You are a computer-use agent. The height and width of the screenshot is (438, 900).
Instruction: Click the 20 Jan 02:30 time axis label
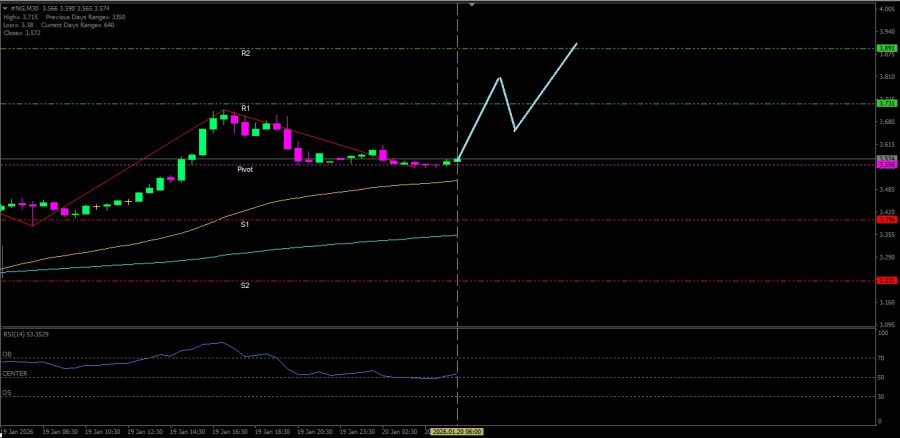[x=401, y=431]
